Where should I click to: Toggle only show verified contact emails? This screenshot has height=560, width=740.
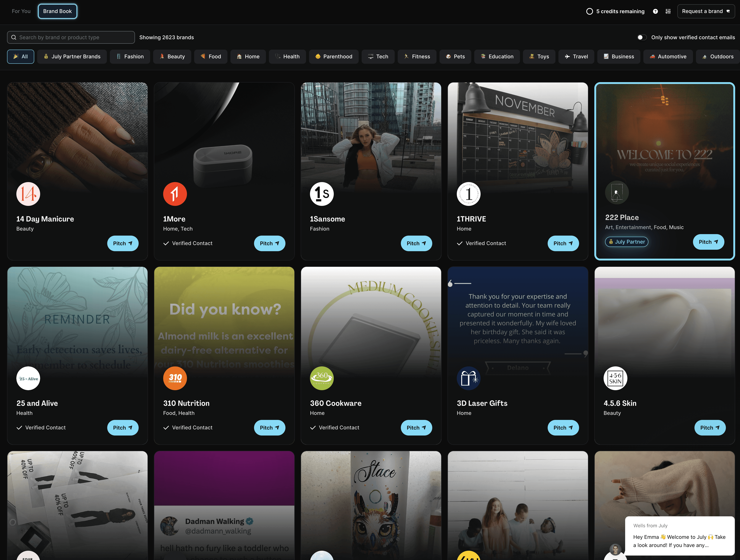642,38
